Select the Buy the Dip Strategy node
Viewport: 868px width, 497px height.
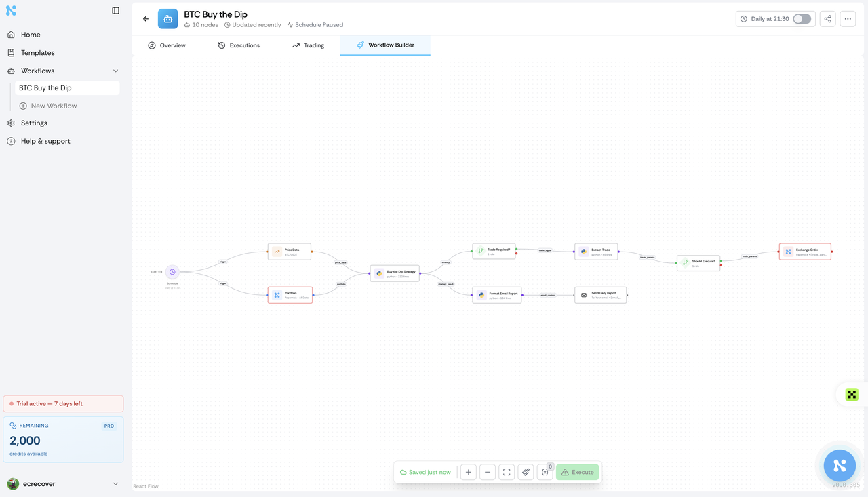[x=395, y=273]
